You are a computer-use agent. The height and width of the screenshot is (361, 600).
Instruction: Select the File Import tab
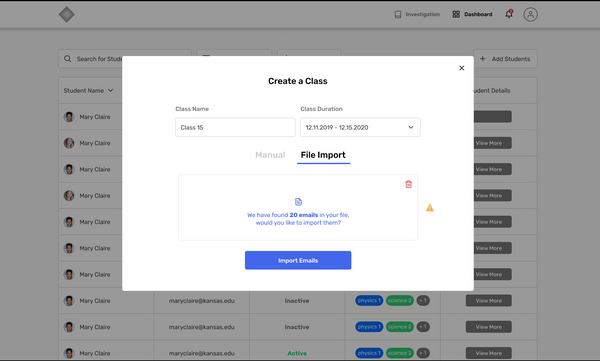point(323,155)
